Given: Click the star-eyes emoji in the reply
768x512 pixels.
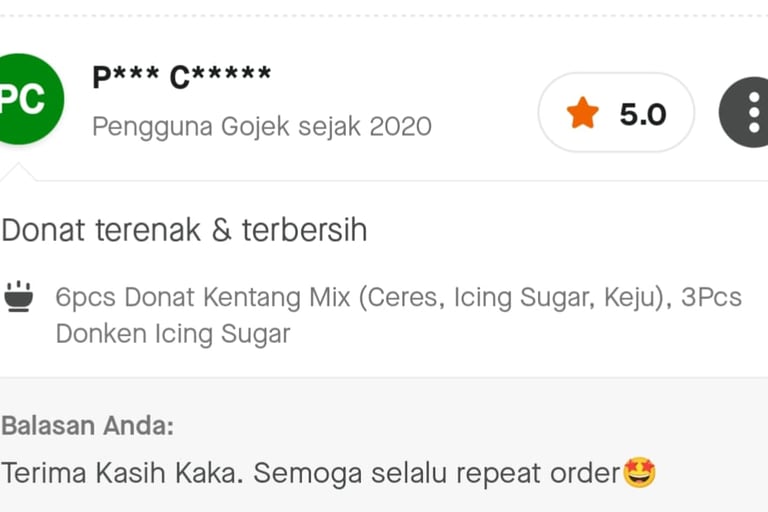Looking at the screenshot, I should click(x=639, y=472).
